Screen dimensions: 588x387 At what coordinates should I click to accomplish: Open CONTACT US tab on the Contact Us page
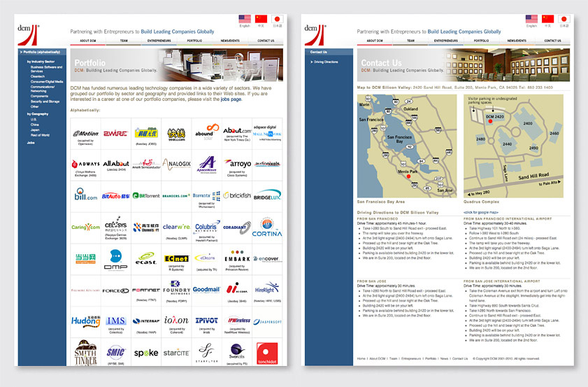point(553,41)
